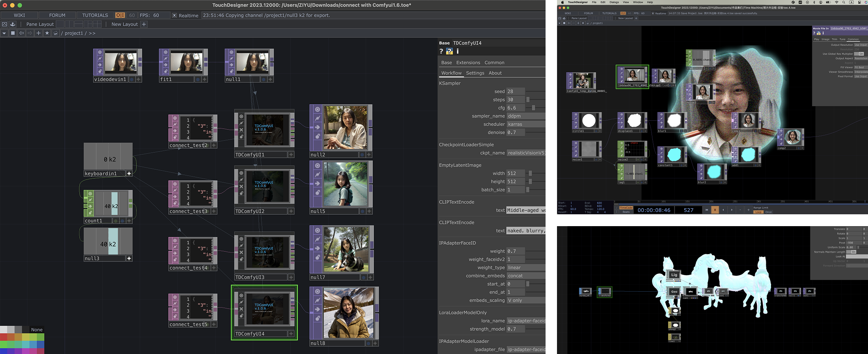Switch timeline display to Beats

point(626,212)
